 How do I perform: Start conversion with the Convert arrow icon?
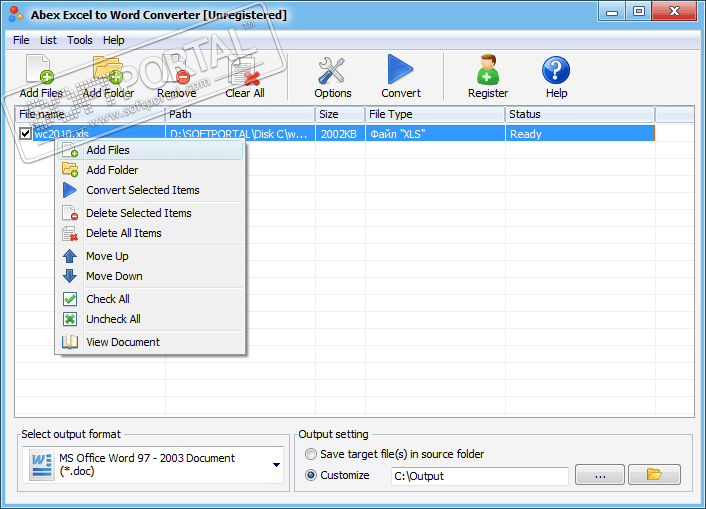pos(400,69)
